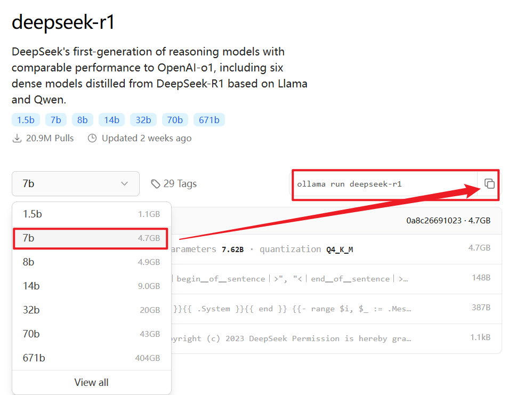
Task: Click the 0a8c26691023 · 4.7GB digest text
Action: (x=448, y=221)
